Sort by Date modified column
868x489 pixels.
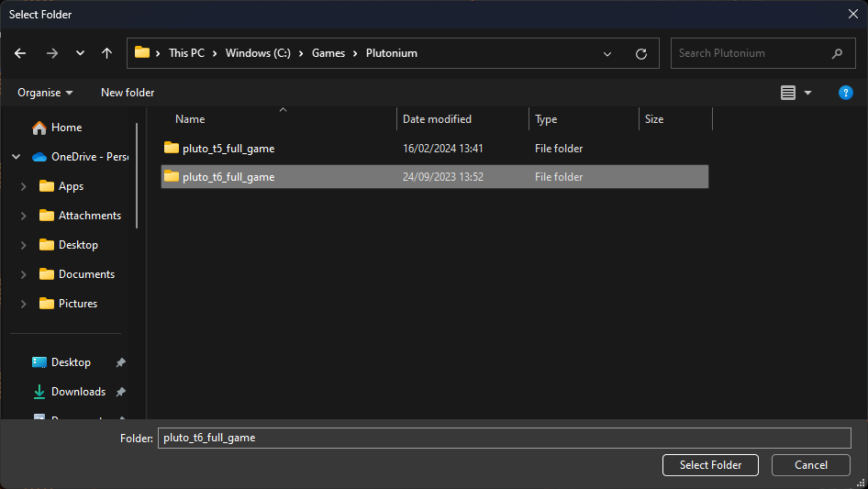[437, 119]
